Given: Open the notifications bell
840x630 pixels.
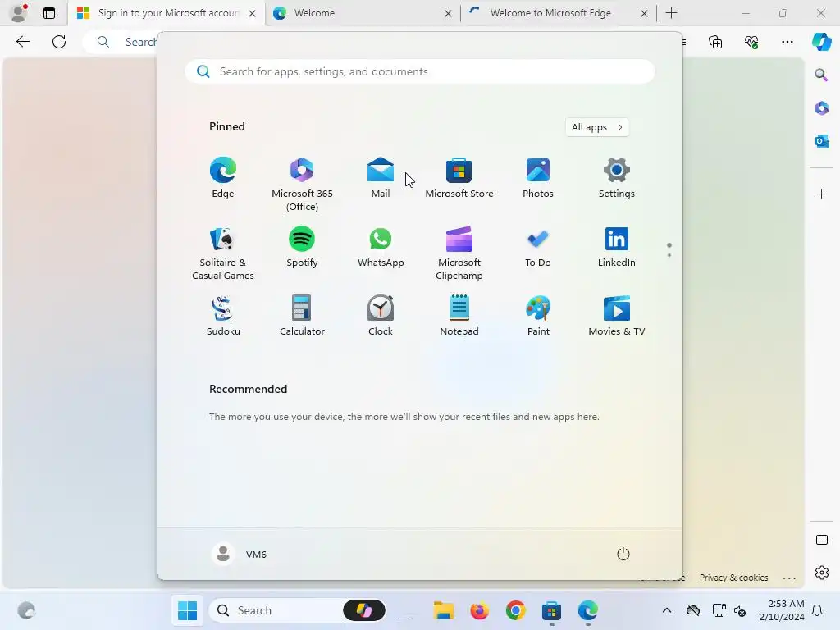Looking at the screenshot, I should [x=817, y=610].
